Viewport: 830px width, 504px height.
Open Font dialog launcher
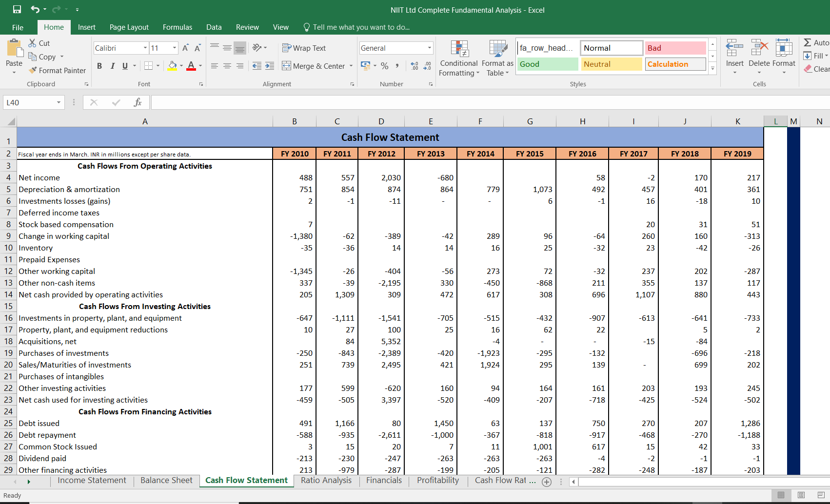(x=201, y=84)
